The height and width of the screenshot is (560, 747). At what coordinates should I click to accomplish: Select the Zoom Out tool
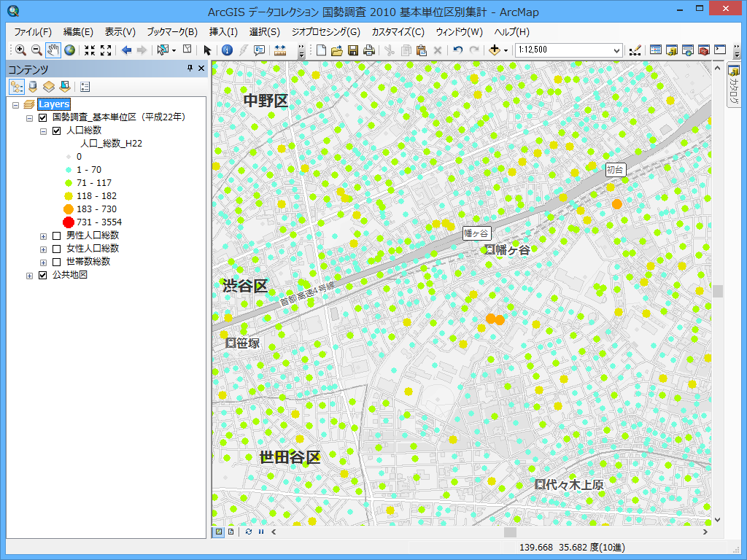(36, 50)
